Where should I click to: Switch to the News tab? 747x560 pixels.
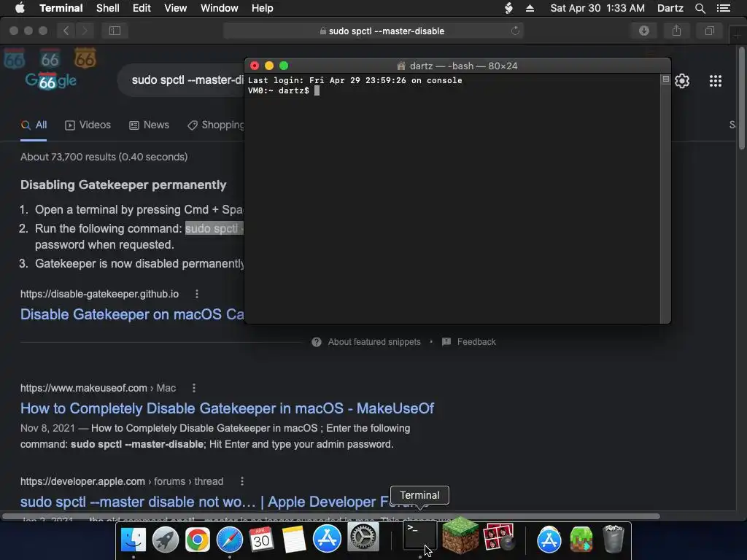pos(149,125)
